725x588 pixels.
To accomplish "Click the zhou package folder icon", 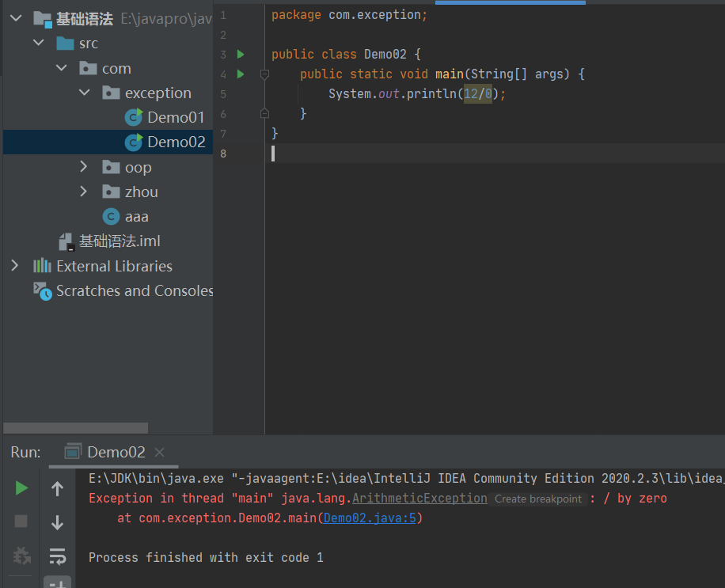I will coord(111,191).
